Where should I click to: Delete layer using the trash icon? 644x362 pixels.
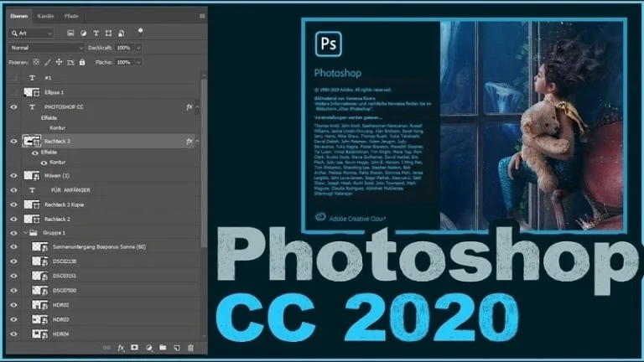click(190, 348)
